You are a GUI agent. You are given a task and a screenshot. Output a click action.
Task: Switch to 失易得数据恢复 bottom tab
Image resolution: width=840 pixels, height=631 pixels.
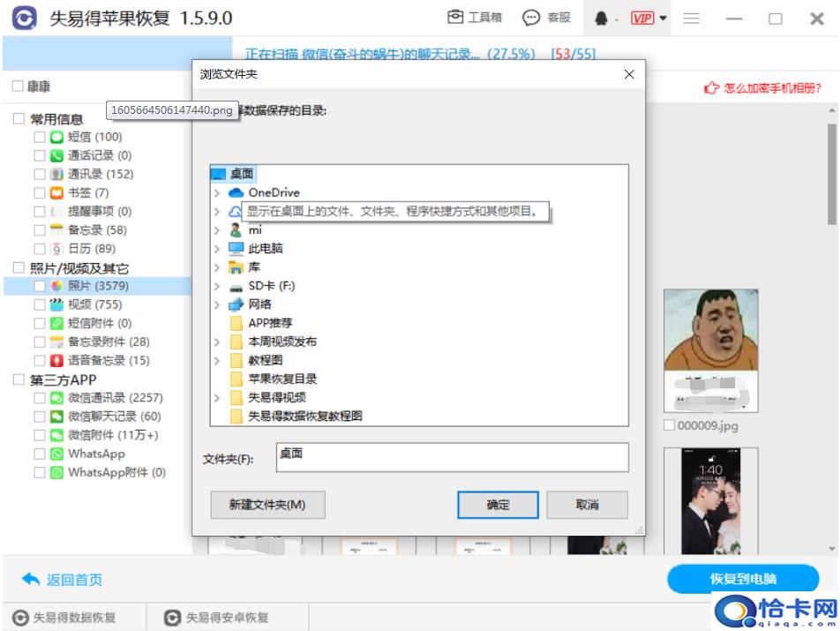(x=65, y=618)
